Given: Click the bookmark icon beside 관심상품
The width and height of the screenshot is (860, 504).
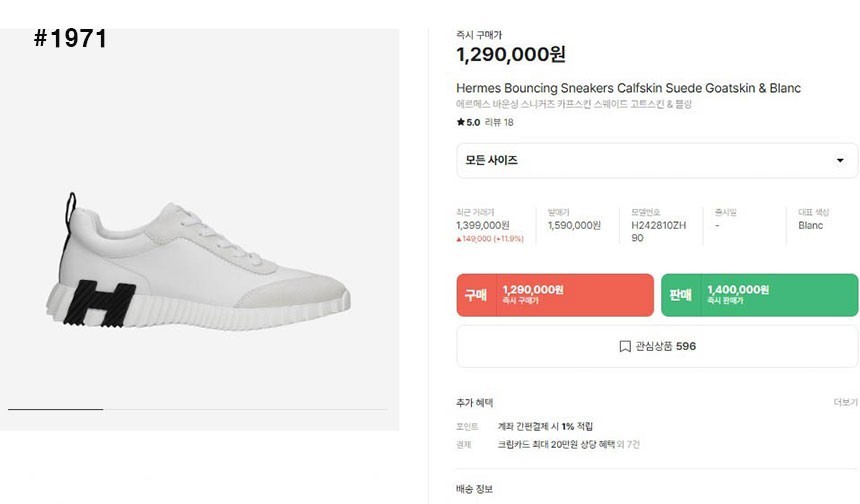Looking at the screenshot, I should click(x=625, y=347).
